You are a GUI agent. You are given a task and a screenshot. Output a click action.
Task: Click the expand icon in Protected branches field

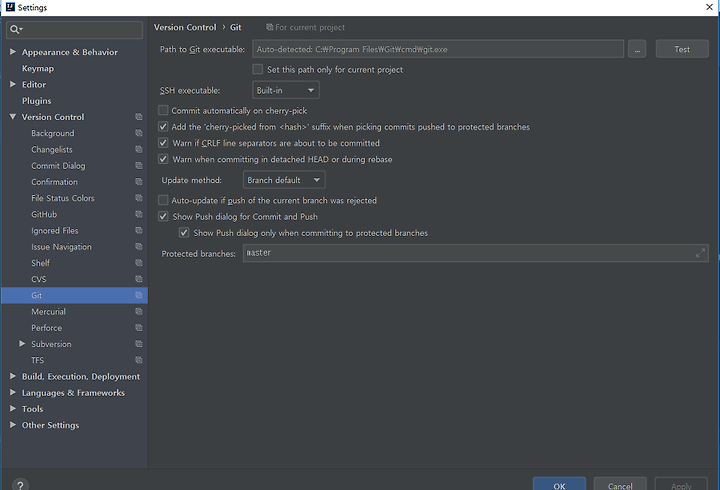700,253
